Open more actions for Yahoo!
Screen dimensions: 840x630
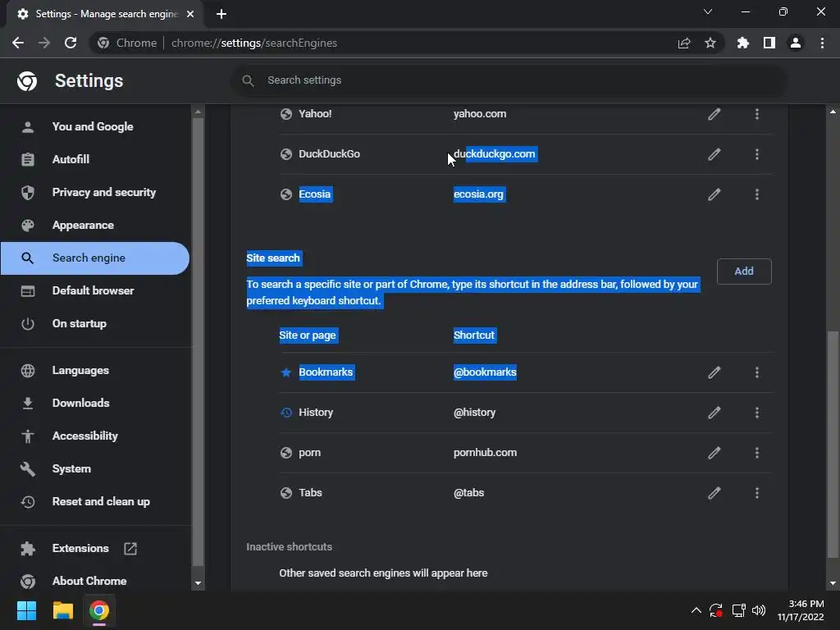757,114
